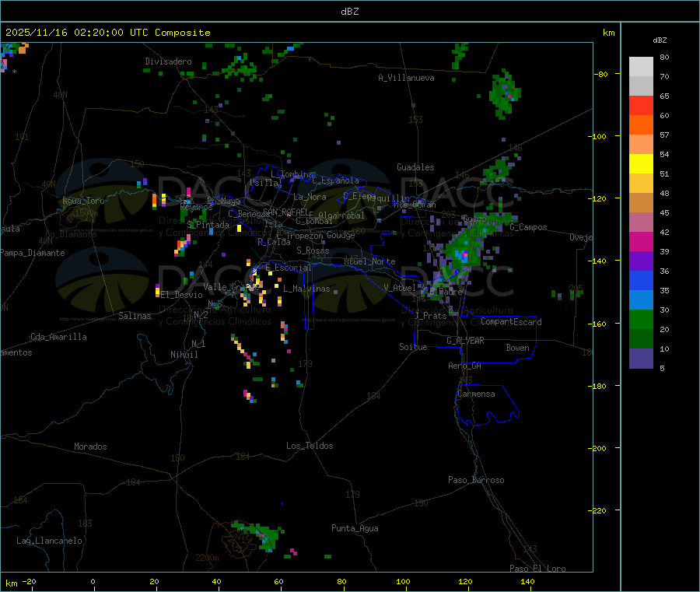Click the Bowen label
Image resolution: width=700 pixels, height=592 pixels.
click(x=518, y=347)
